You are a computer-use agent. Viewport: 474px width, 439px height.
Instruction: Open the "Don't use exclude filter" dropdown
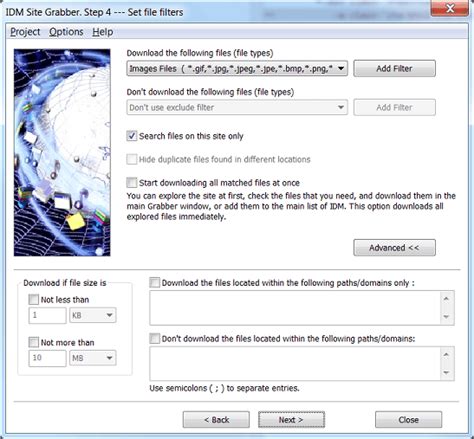(237, 107)
